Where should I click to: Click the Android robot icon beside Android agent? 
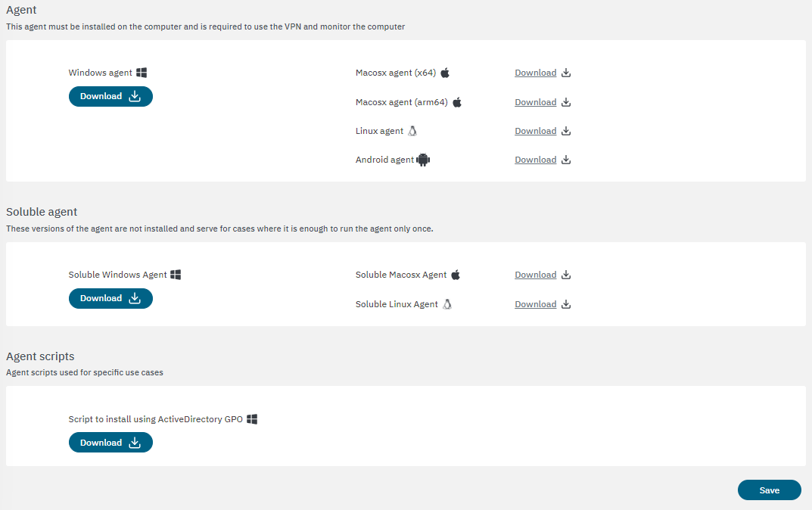(423, 160)
